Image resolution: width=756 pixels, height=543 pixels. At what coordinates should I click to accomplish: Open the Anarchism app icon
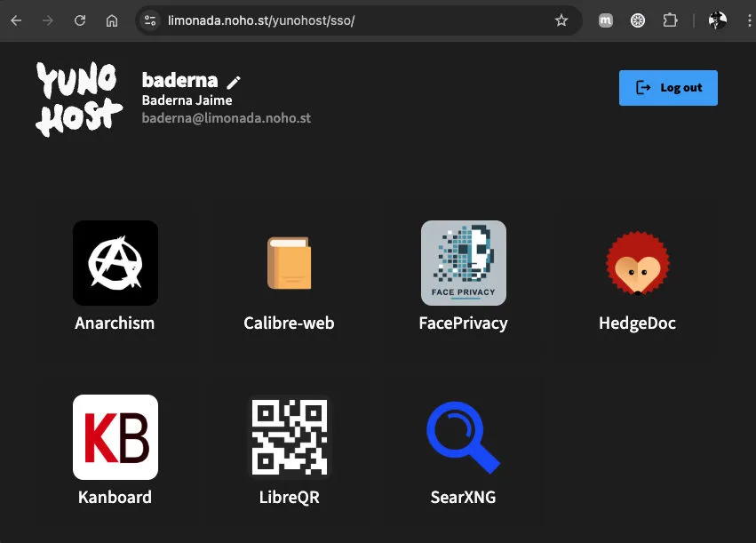(115, 263)
